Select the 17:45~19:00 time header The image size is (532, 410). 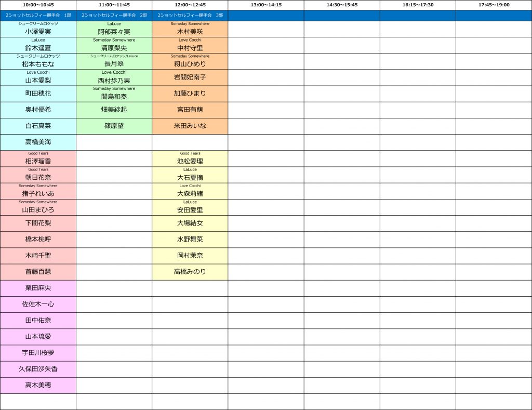tap(494, 5)
